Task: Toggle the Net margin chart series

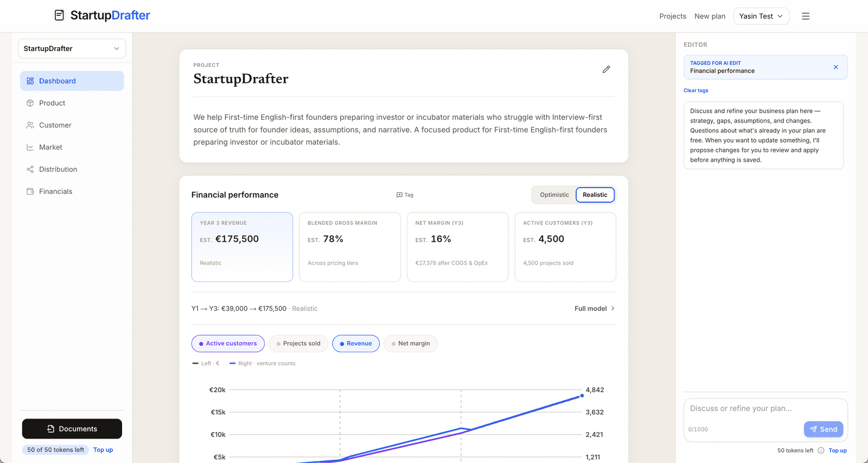Action: pos(411,343)
